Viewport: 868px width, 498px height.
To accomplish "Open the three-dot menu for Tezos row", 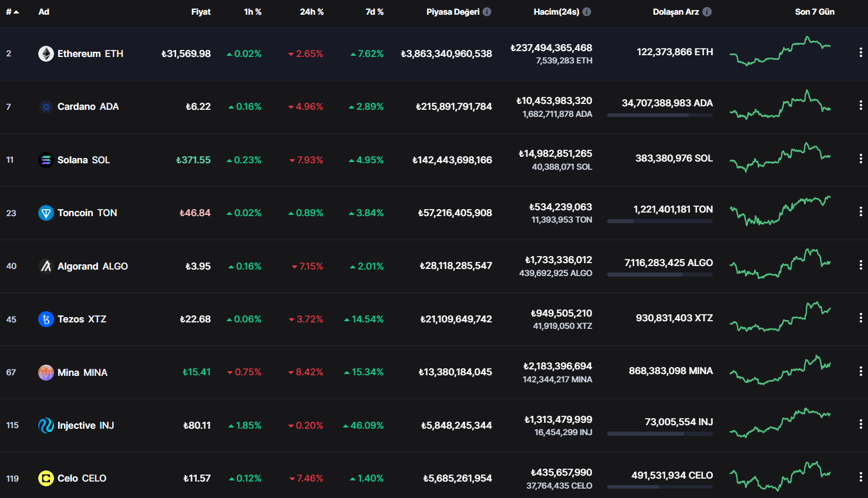I will pos(861,318).
